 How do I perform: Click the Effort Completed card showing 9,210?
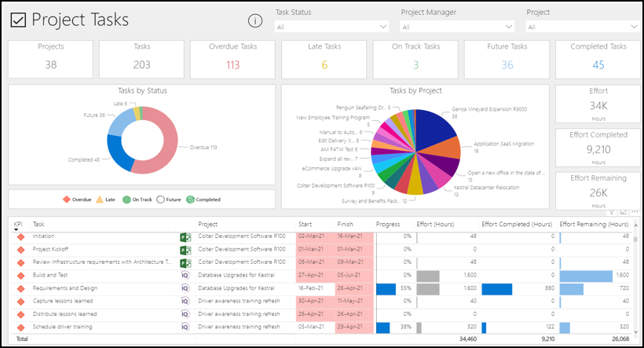pos(598,148)
